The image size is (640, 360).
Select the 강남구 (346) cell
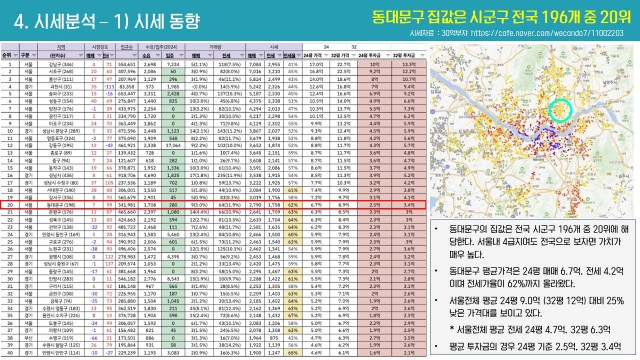click(61, 64)
